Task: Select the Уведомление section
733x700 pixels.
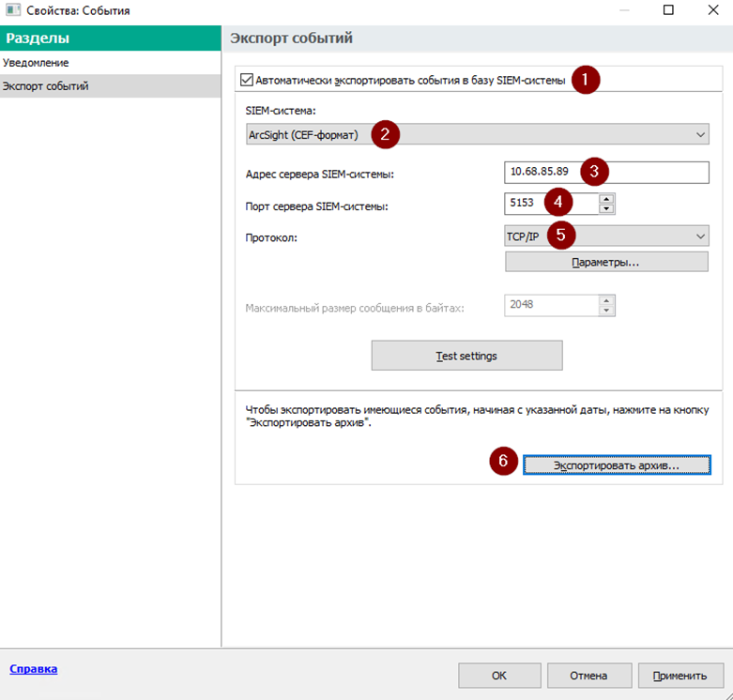Action: click(x=111, y=63)
